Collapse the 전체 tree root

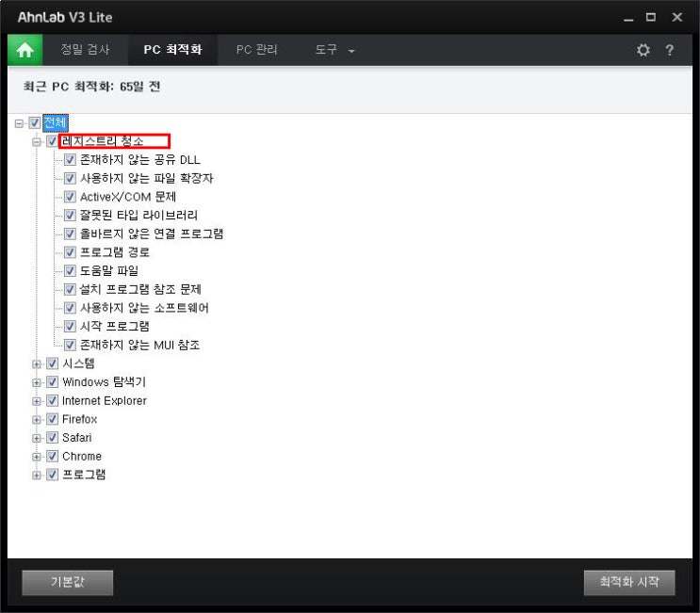[x=19, y=123]
